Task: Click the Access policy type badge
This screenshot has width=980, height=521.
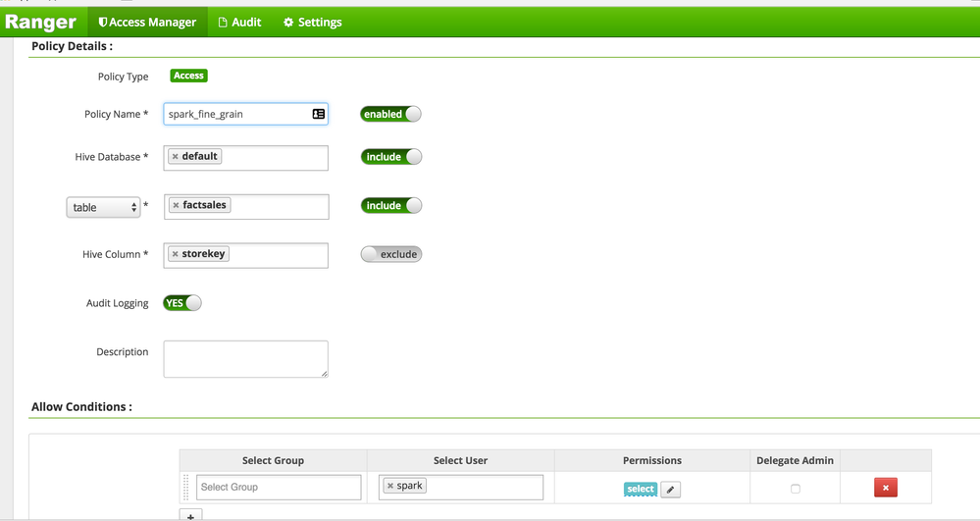Action: (188, 76)
